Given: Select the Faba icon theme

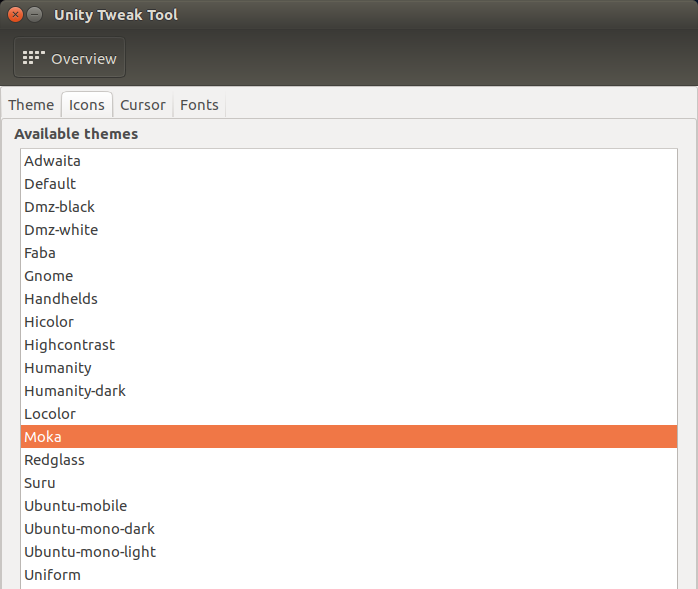Looking at the screenshot, I should (40, 253).
